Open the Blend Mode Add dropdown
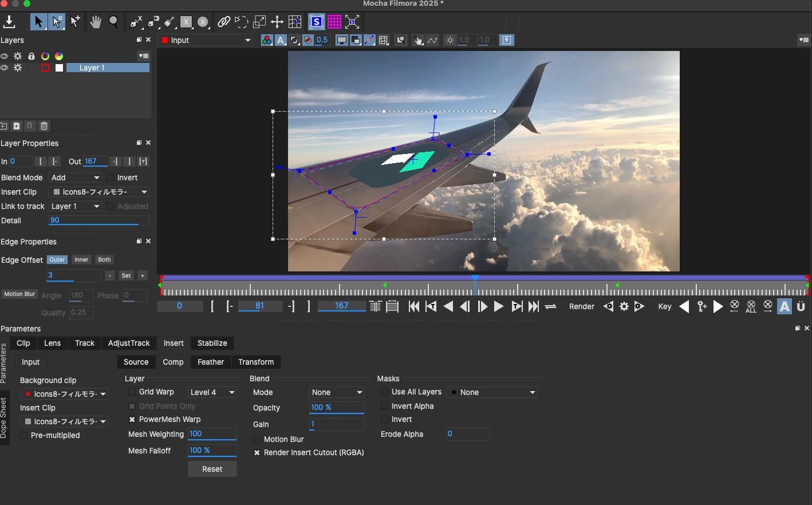 pyautogui.click(x=75, y=177)
